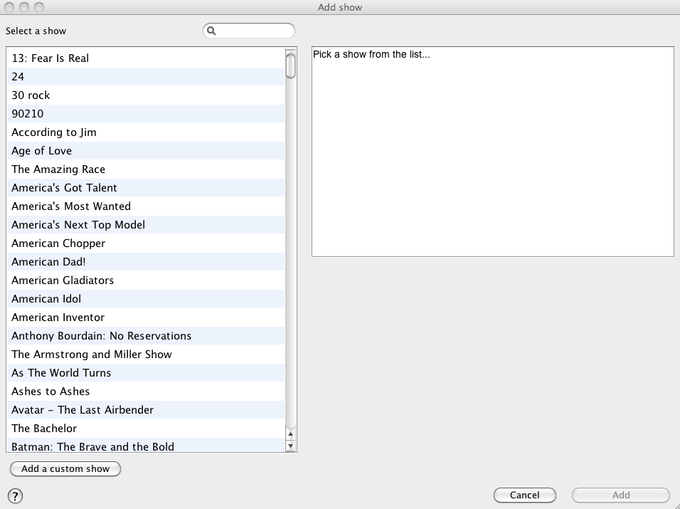Focus the show search field
This screenshot has width=680, height=509.
(249, 31)
